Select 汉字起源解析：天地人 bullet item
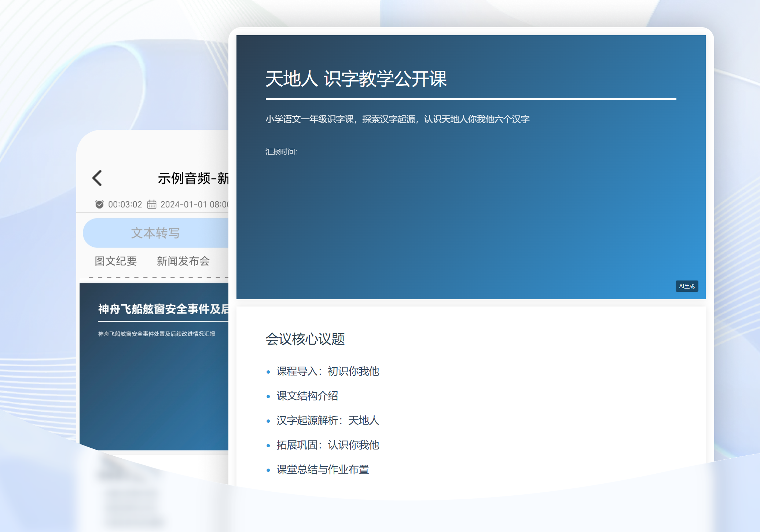The image size is (760, 532). [328, 421]
